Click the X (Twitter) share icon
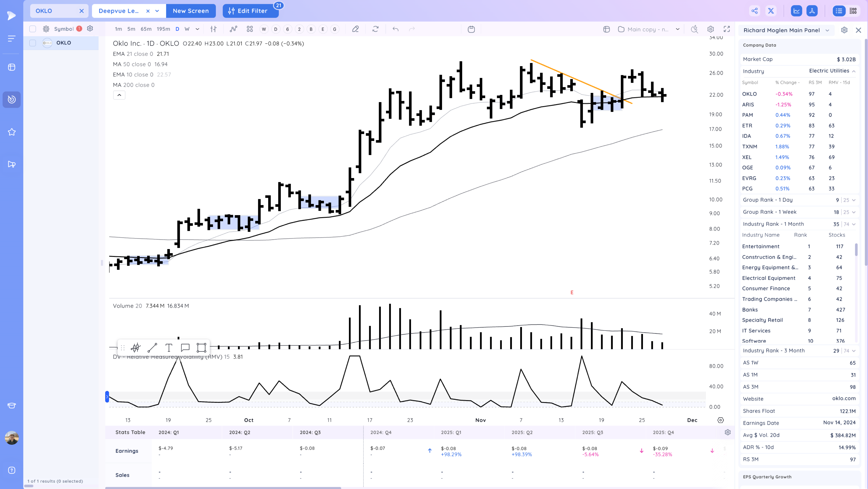 point(771,11)
